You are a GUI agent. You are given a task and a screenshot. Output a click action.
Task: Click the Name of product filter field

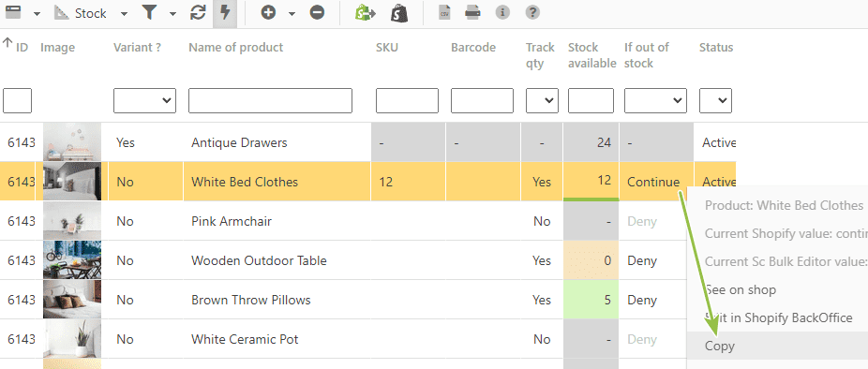coord(270,101)
